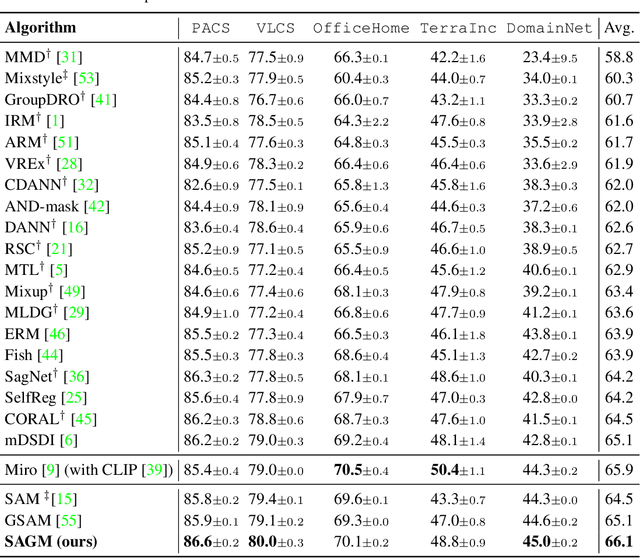The width and height of the screenshot is (640, 558).
Task: Click Miro reference 9
Action: (51, 470)
